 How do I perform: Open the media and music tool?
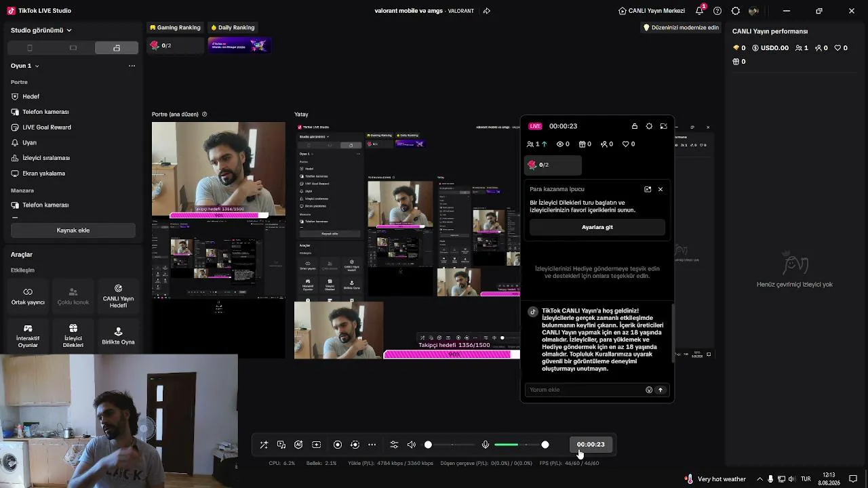(281, 445)
